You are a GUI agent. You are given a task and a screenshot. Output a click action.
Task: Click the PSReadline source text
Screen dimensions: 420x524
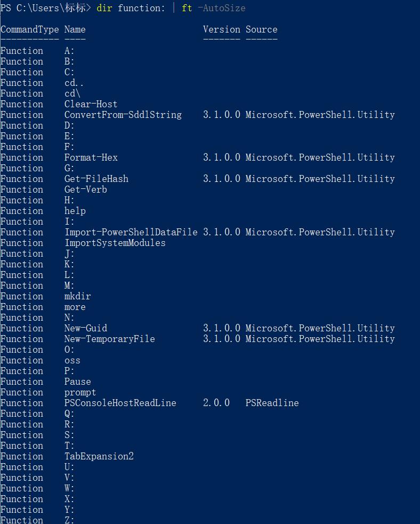272,403
